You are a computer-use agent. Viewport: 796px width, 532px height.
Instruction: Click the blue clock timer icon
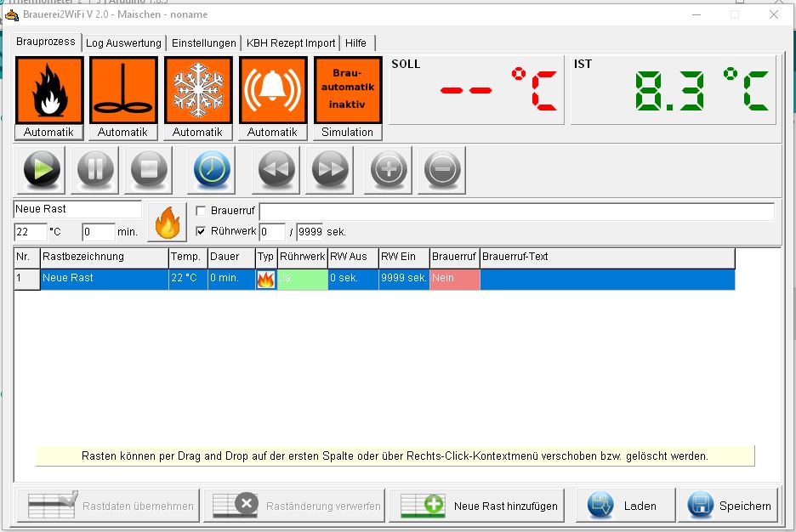[x=212, y=169]
